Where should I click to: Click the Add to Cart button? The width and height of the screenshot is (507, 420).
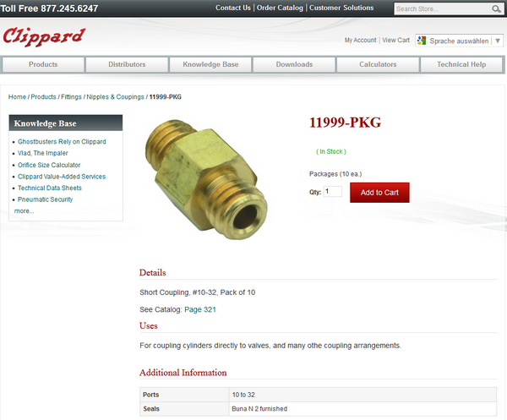[379, 193]
